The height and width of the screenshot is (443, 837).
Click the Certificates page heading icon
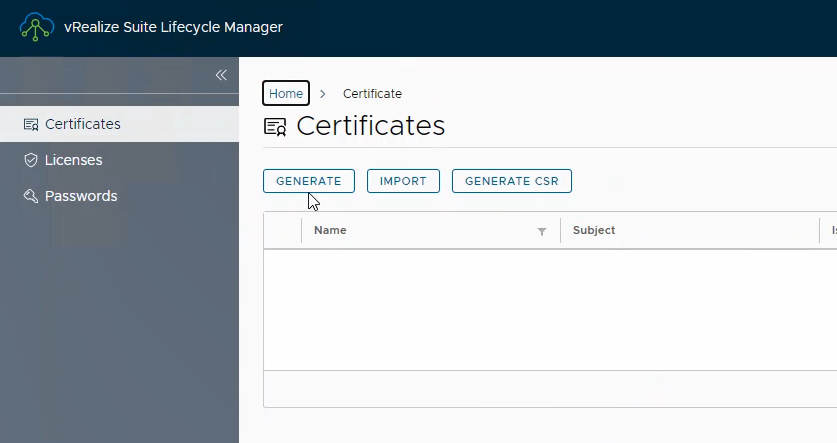click(x=275, y=127)
